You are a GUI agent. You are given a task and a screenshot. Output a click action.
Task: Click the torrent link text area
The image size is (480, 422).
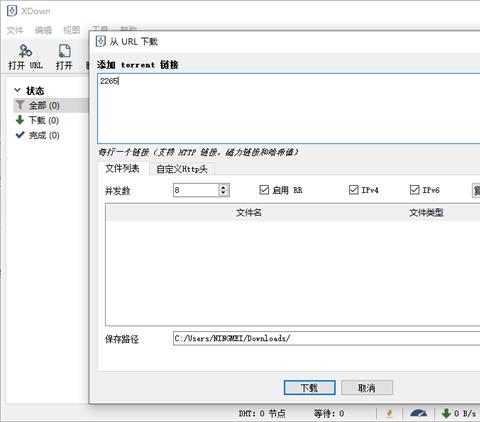[289, 109]
